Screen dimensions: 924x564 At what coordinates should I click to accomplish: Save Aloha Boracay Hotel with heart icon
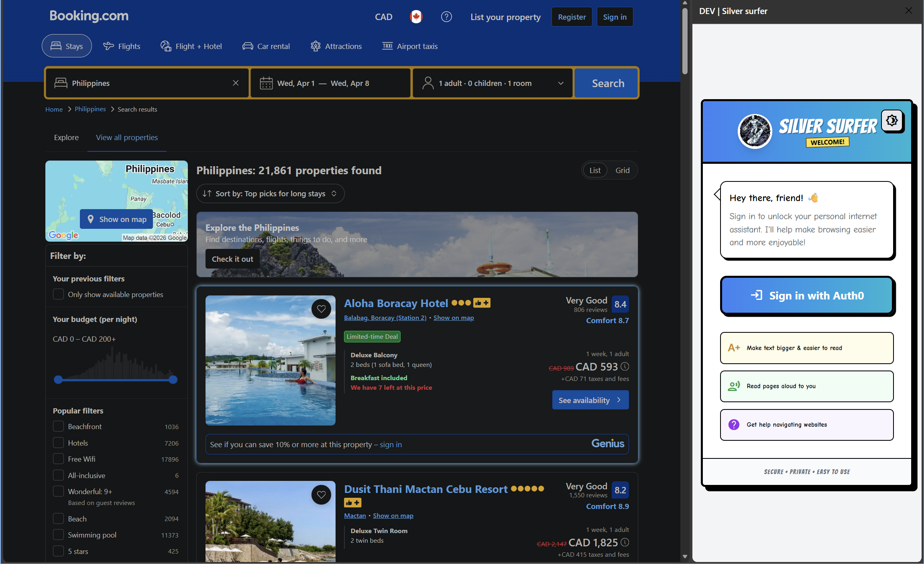coord(321,309)
